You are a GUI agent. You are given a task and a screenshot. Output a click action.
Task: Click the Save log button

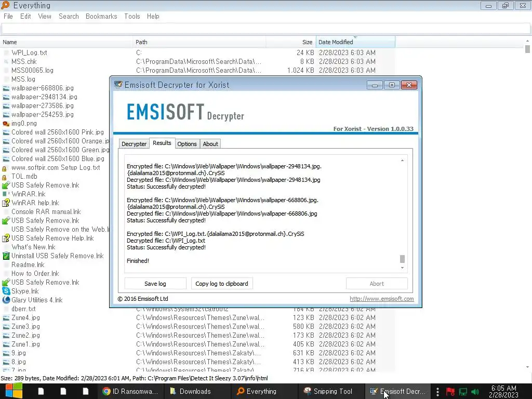point(155,284)
